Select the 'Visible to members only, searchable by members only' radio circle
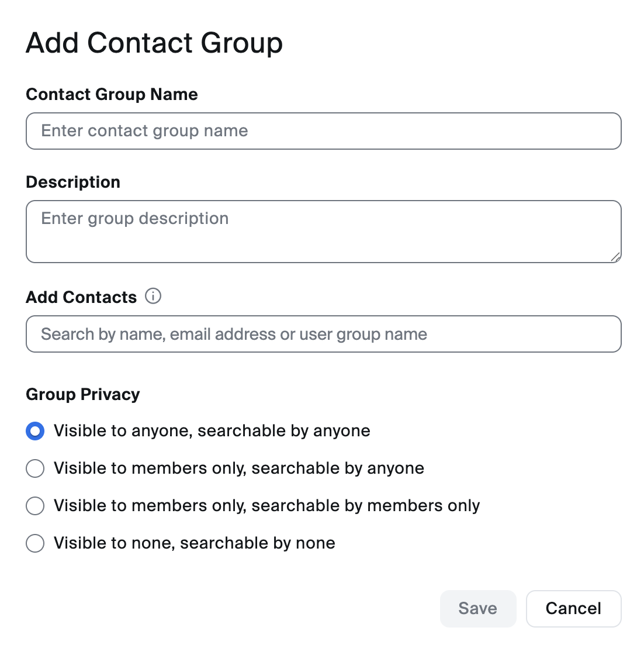 (x=35, y=506)
